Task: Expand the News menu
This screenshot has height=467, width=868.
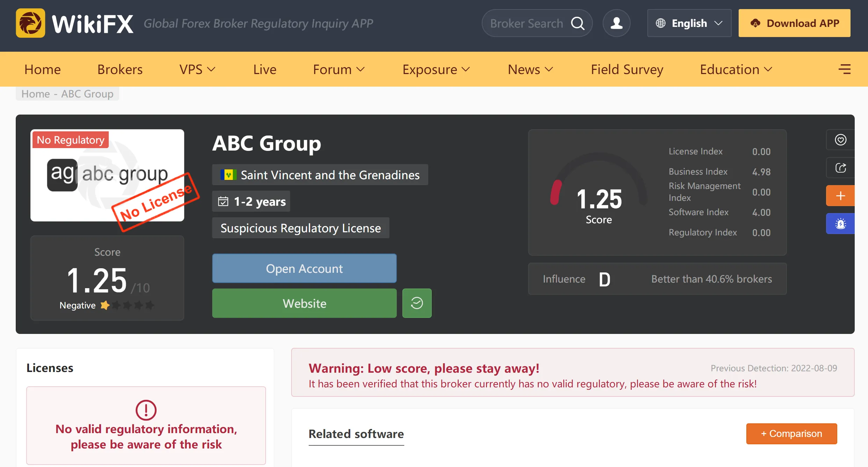Action: tap(530, 69)
